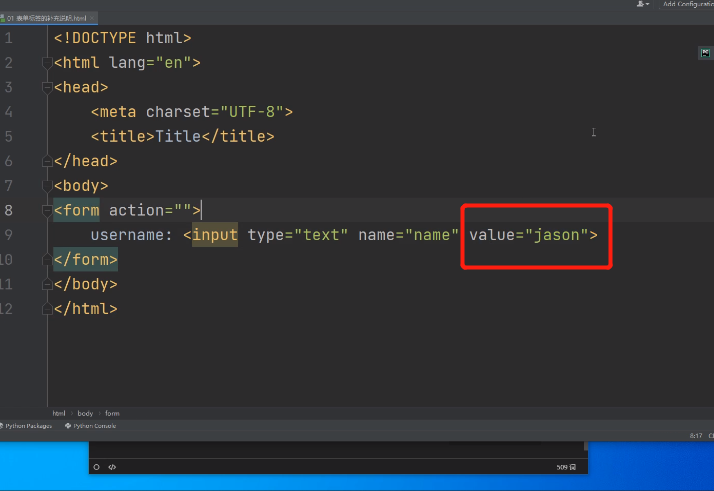This screenshot has width=714, height=491.
Task: Collapse the form tag fold marker
Action: (x=47, y=210)
